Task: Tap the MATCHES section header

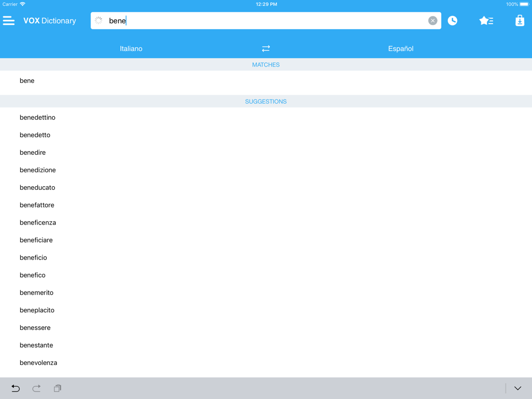Action: coord(266,65)
